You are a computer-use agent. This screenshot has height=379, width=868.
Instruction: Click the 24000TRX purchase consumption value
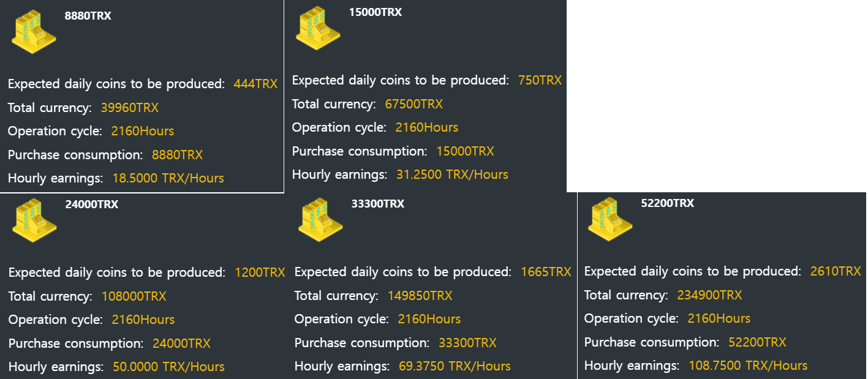pos(181,344)
